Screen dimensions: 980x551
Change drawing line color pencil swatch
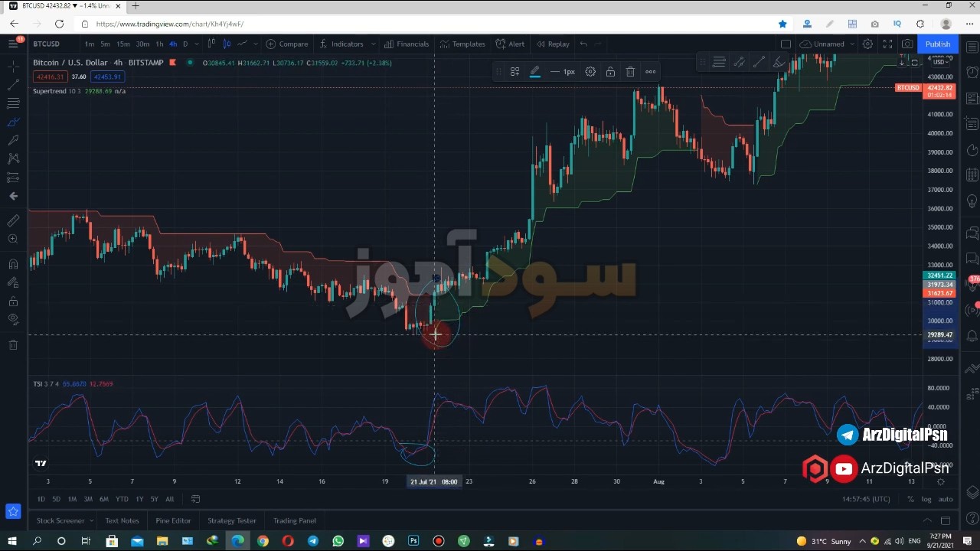coord(534,72)
